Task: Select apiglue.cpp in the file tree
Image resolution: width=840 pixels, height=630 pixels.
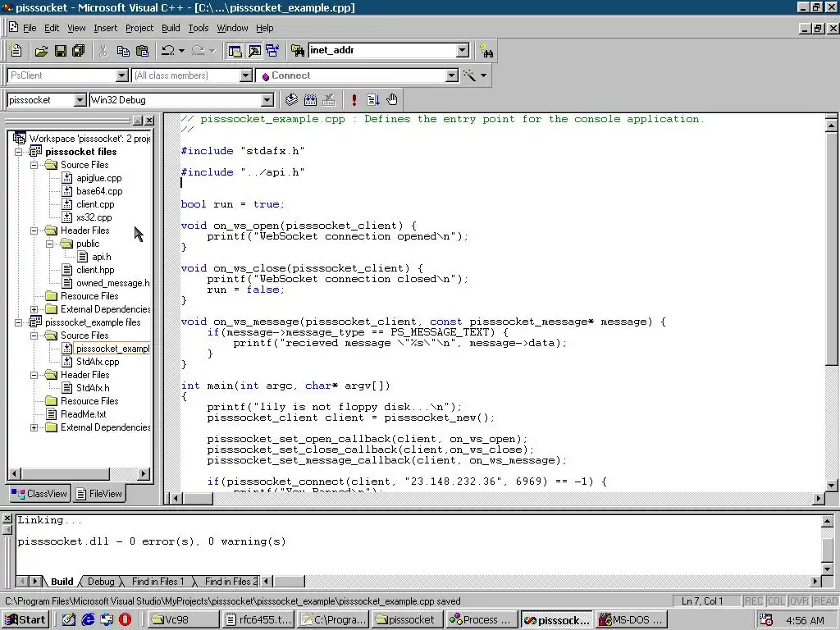Action: coord(98,178)
